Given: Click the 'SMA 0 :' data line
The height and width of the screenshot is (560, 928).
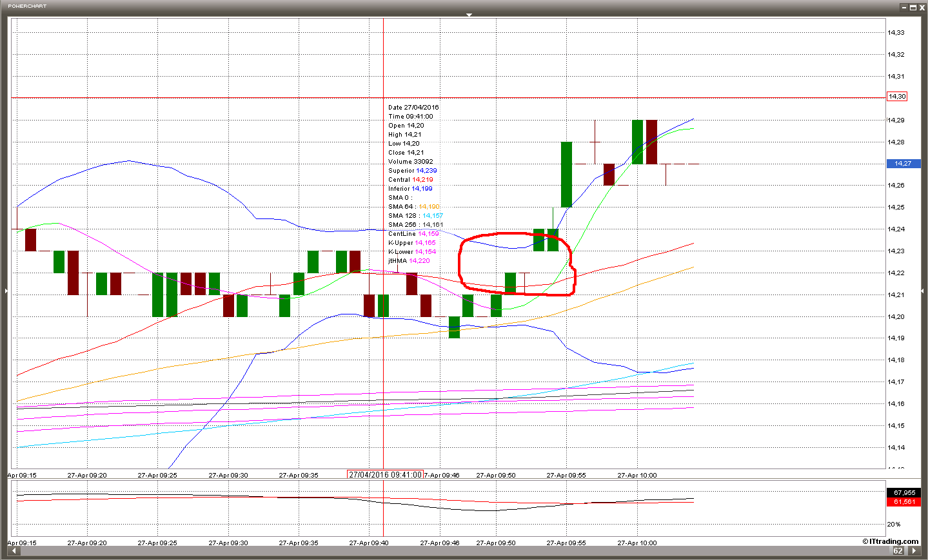Looking at the screenshot, I should click(400, 198).
